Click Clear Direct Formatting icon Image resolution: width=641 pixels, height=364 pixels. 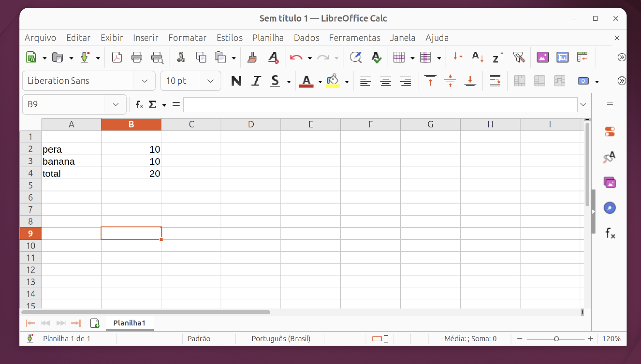274,58
